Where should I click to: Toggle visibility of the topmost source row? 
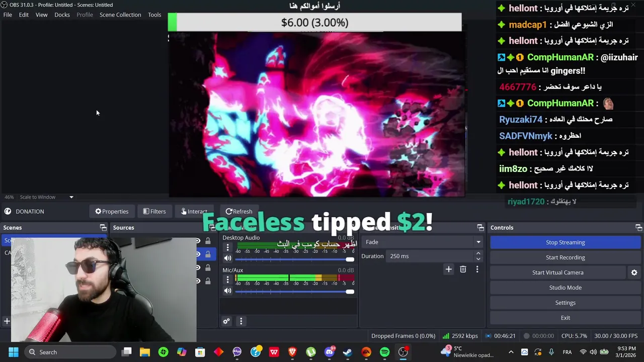point(198,241)
